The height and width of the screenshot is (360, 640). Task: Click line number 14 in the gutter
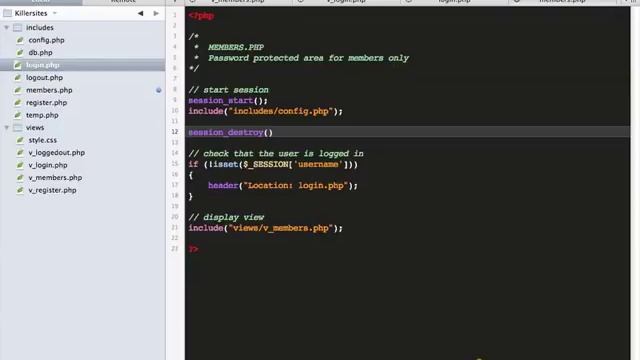(x=175, y=153)
